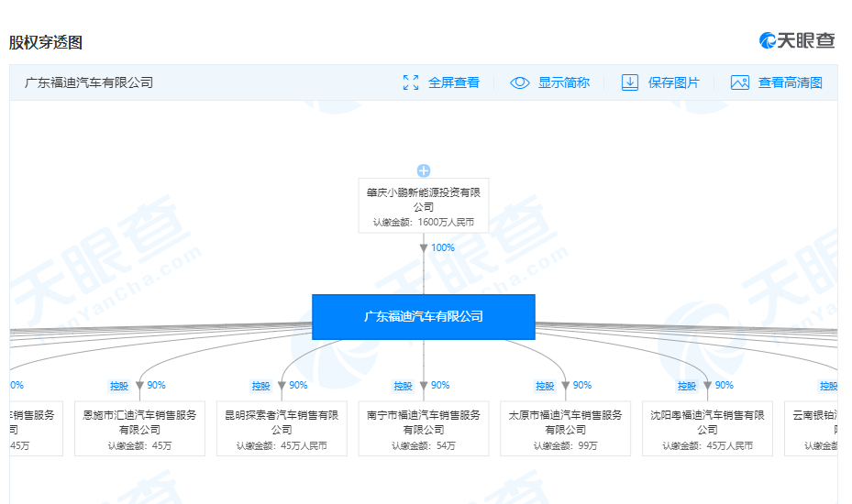Click the 控股 tag above 沈阳粤福迪汽车
The image size is (852, 504).
pos(687,386)
